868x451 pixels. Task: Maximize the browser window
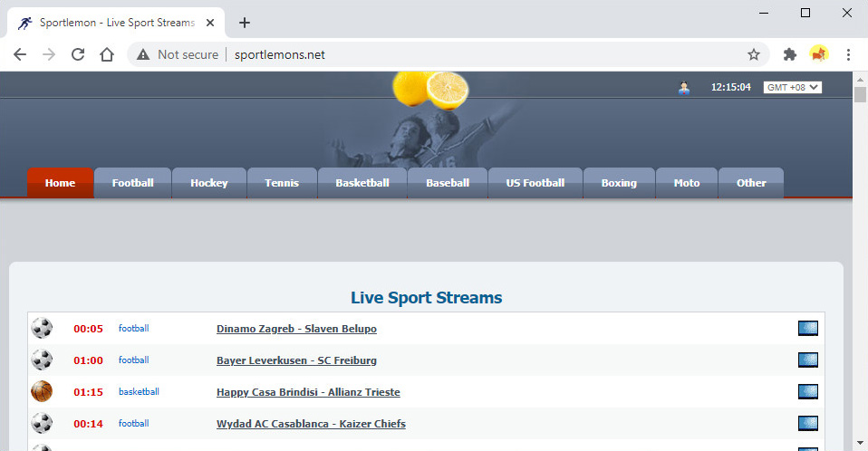[x=805, y=13]
